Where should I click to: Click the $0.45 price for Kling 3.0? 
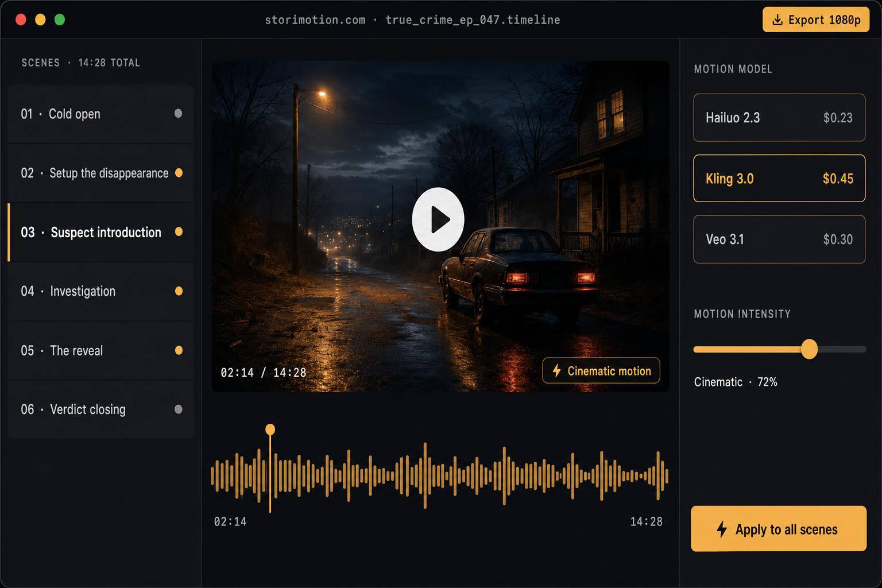pos(838,179)
